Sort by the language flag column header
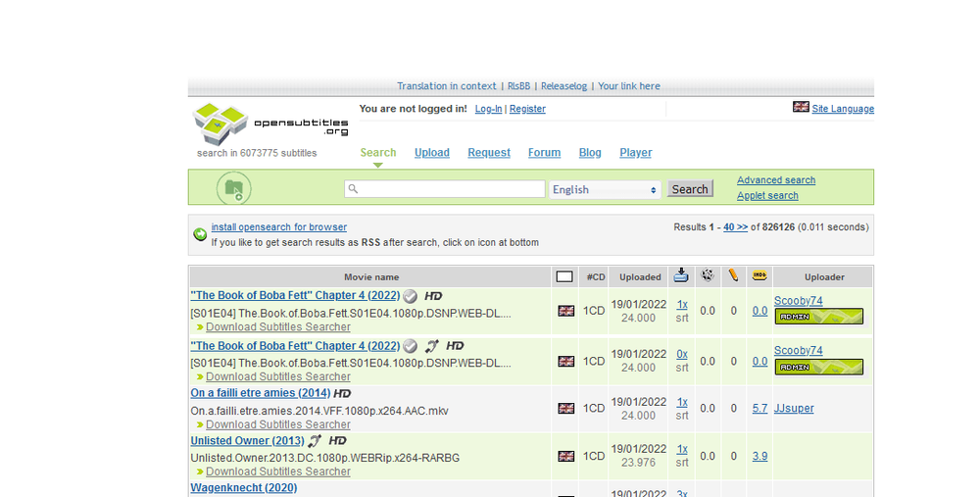The image size is (980, 497). tap(564, 276)
